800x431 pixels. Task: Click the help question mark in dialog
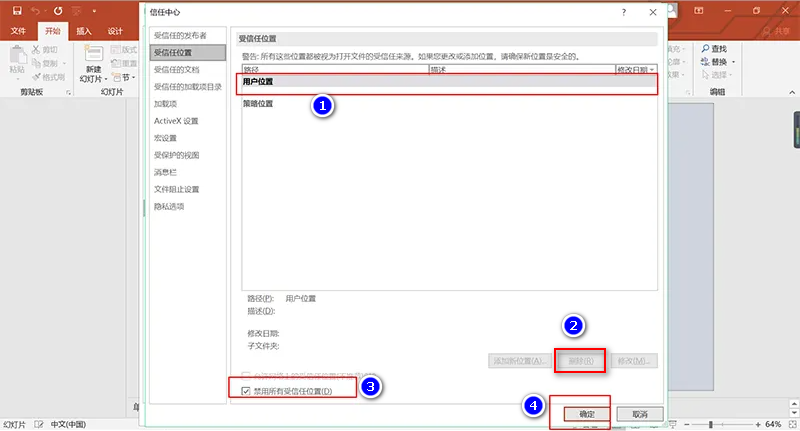click(x=624, y=12)
